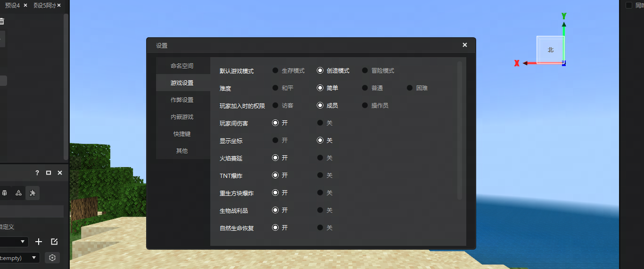The width and height of the screenshot is (644, 269).
Task: Click the 北 face of view cube
Action: tap(550, 50)
